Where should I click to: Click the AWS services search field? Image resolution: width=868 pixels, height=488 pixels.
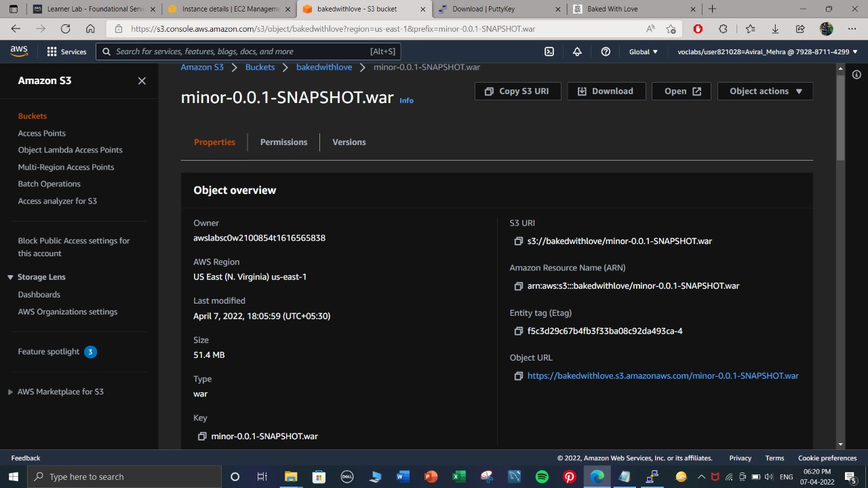(x=248, y=52)
